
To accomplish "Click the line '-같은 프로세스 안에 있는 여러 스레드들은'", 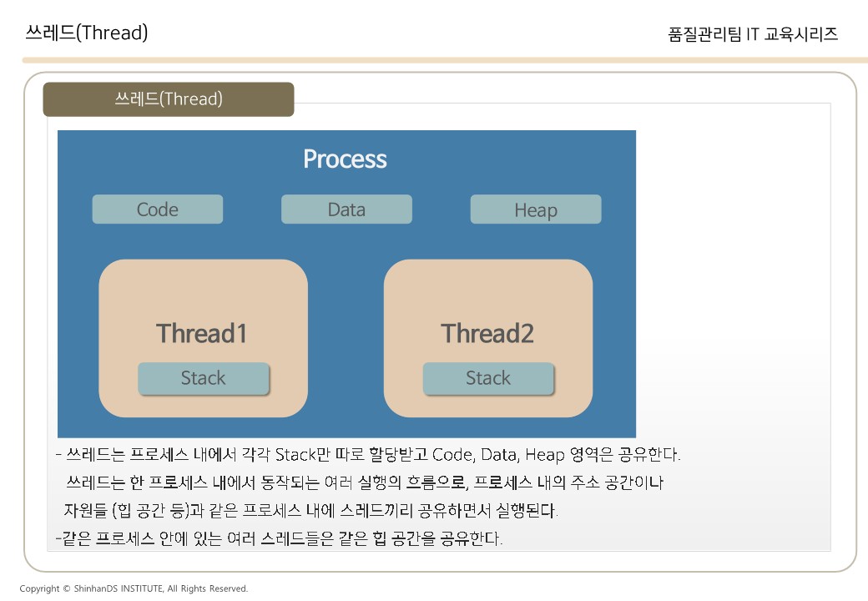I will click(x=279, y=538).
